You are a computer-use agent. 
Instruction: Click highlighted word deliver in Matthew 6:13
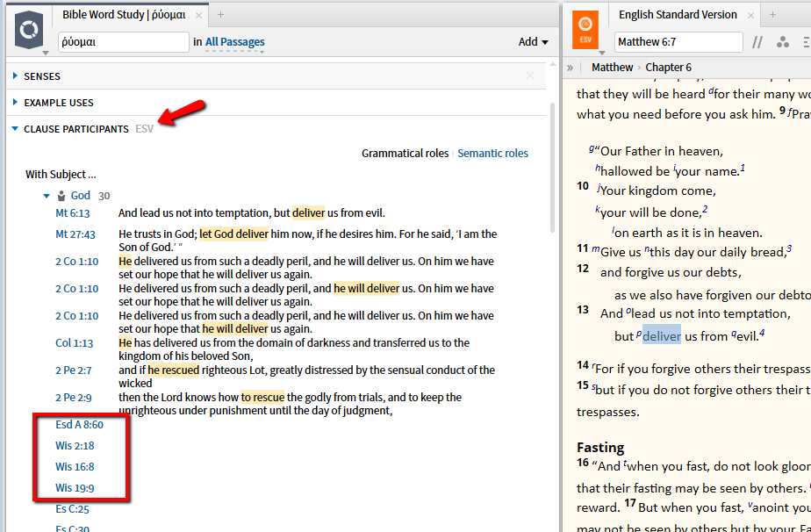pos(662,336)
